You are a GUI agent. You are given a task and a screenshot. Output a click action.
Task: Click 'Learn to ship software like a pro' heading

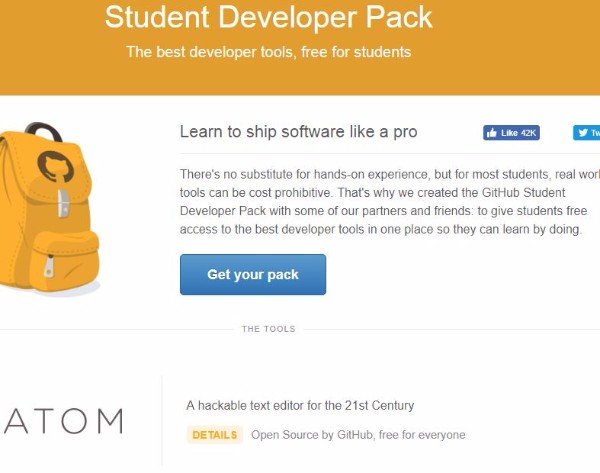coord(298,132)
